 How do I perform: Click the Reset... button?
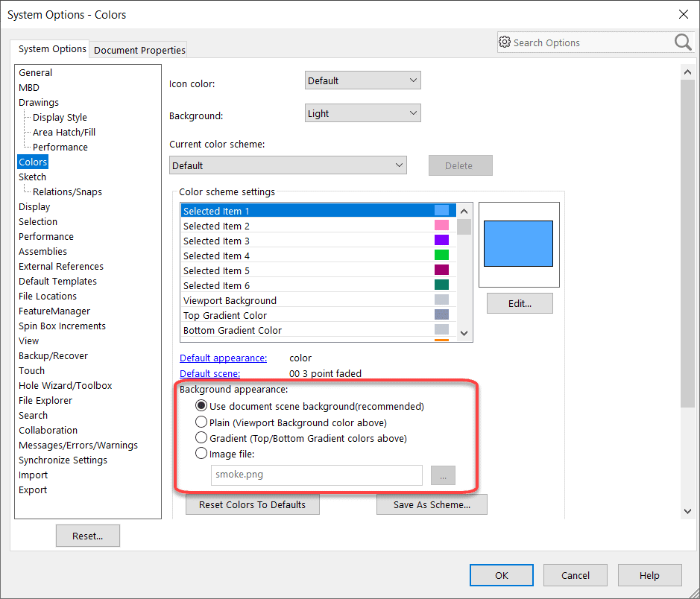87,536
